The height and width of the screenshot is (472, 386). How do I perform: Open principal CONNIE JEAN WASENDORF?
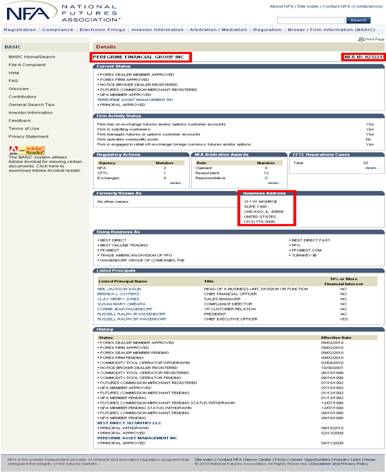(x=125, y=309)
